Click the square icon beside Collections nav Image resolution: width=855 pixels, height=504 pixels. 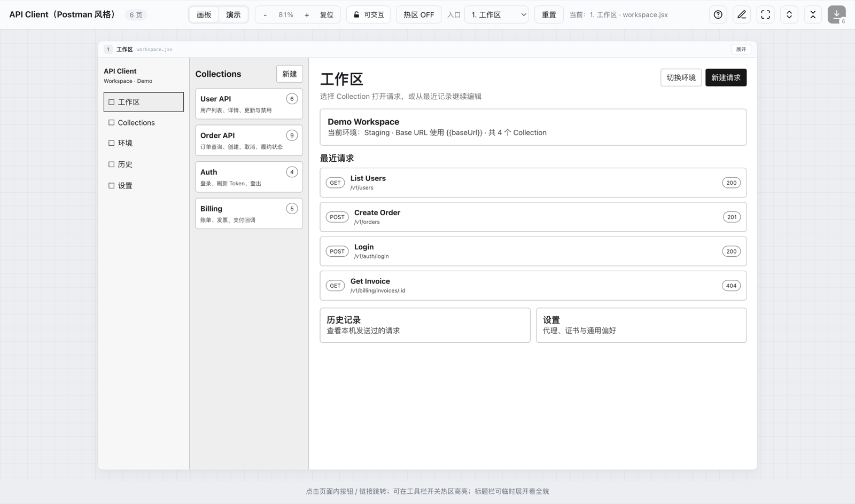click(111, 122)
